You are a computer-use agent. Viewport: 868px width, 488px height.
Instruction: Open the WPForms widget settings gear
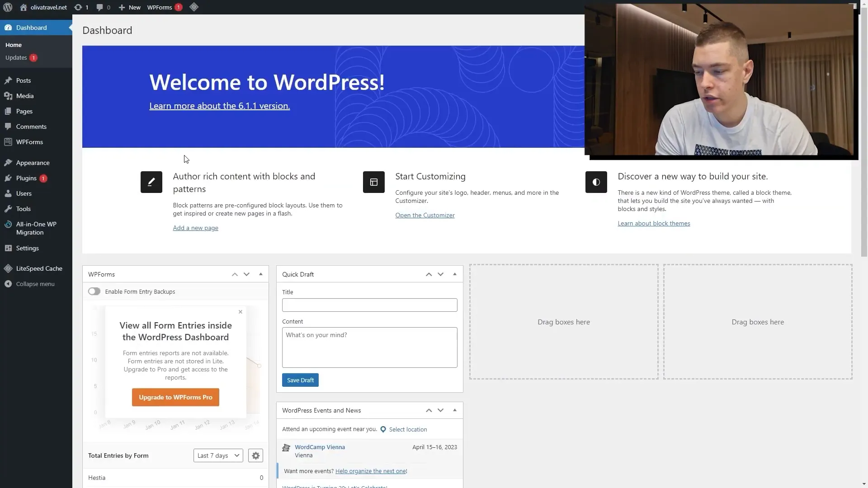click(x=255, y=455)
